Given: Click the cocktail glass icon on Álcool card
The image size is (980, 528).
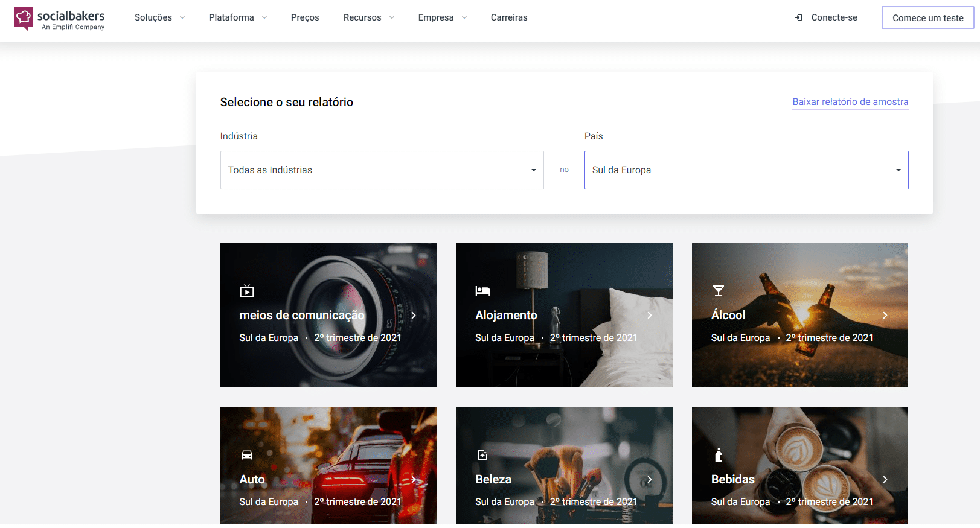Looking at the screenshot, I should [x=718, y=291].
